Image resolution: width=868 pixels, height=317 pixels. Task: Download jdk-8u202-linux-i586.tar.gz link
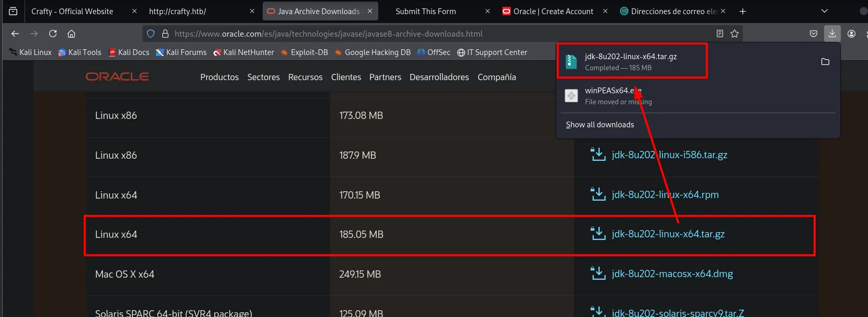click(x=670, y=155)
